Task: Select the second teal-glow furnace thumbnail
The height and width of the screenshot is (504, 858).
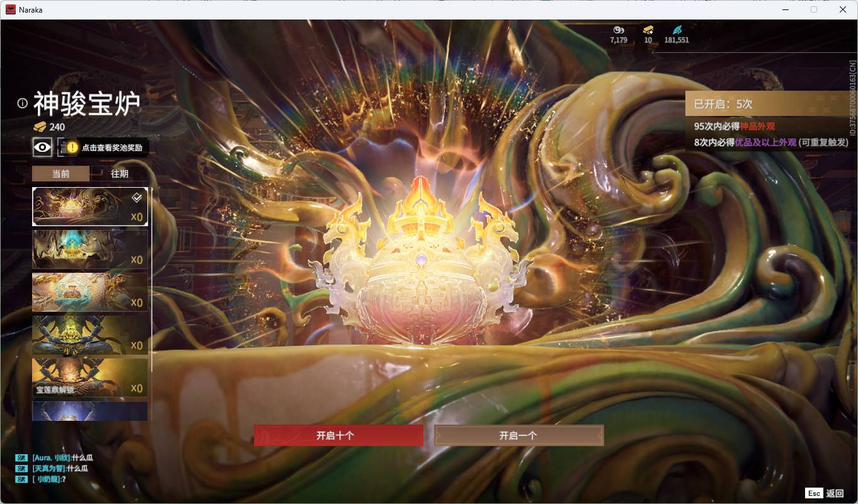Action: point(90,249)
